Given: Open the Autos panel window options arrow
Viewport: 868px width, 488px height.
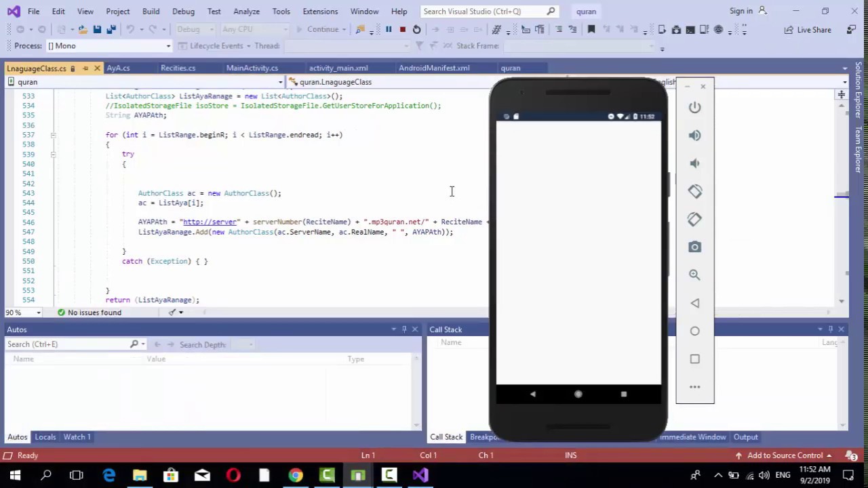Looking at the screenshot, I should coord(393,329).
